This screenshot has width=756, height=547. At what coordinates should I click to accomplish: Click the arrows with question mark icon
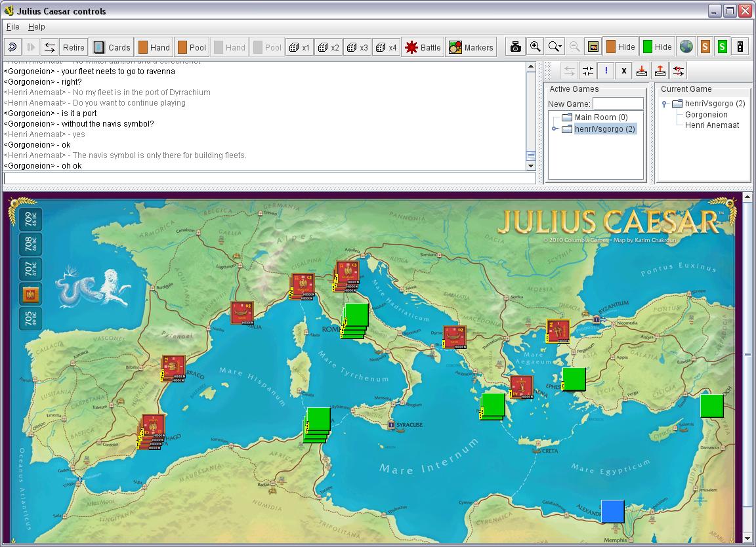[x=679, y=71]
